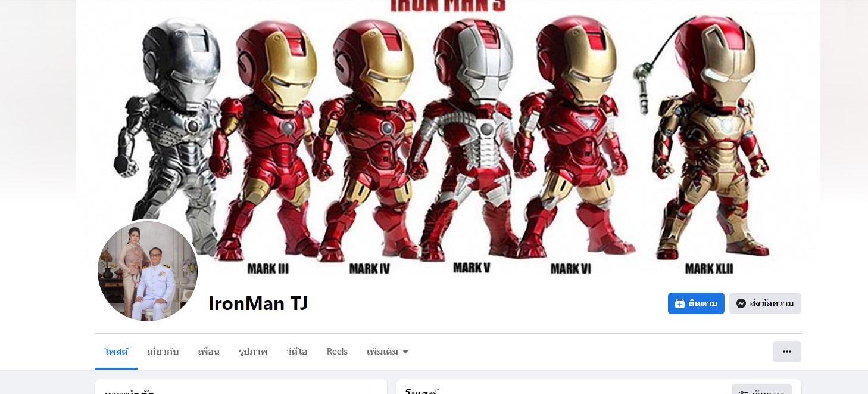Open the circular profile picture

click(148, 271)
